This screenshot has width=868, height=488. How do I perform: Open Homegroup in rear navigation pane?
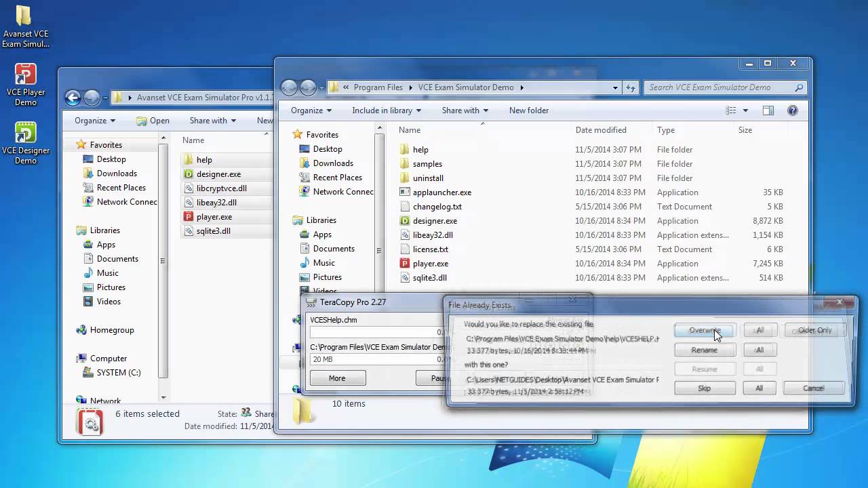112,330
